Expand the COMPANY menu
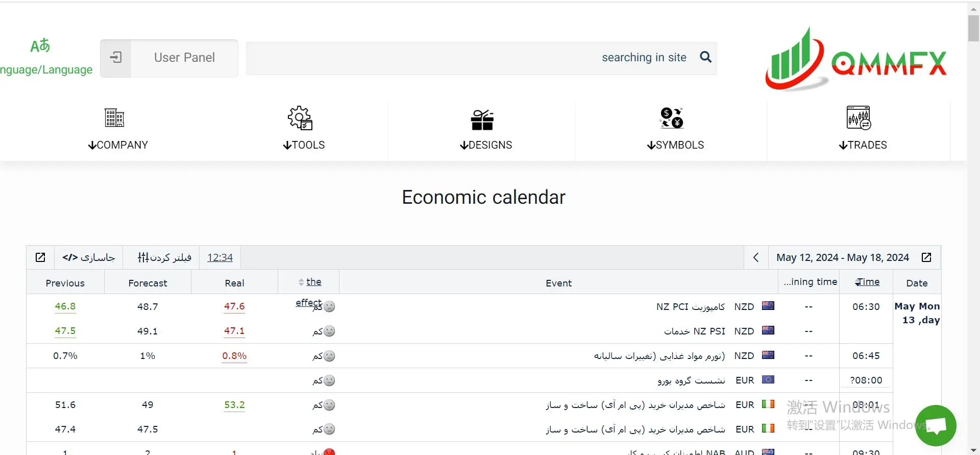980x455 pixels. pyautogui.click(x=118, y=129)
